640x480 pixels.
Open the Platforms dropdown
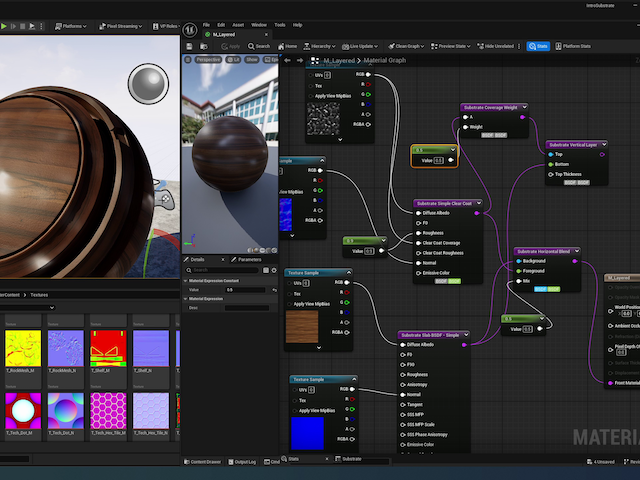point(71,26)
